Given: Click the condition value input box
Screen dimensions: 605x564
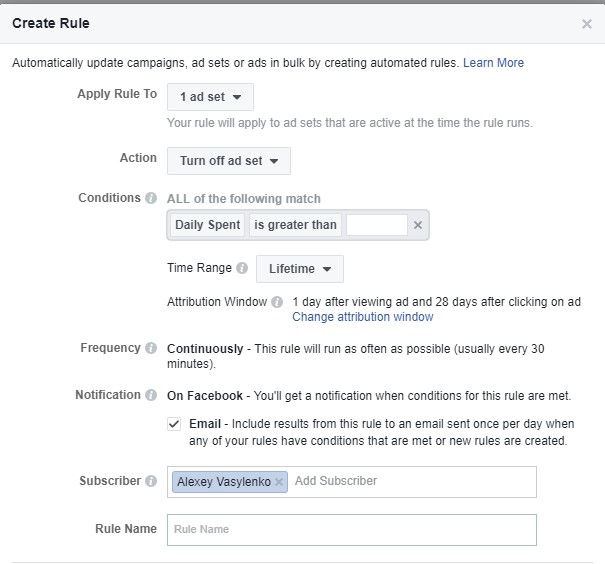Looking at the screenshot, I should (377, 225).
